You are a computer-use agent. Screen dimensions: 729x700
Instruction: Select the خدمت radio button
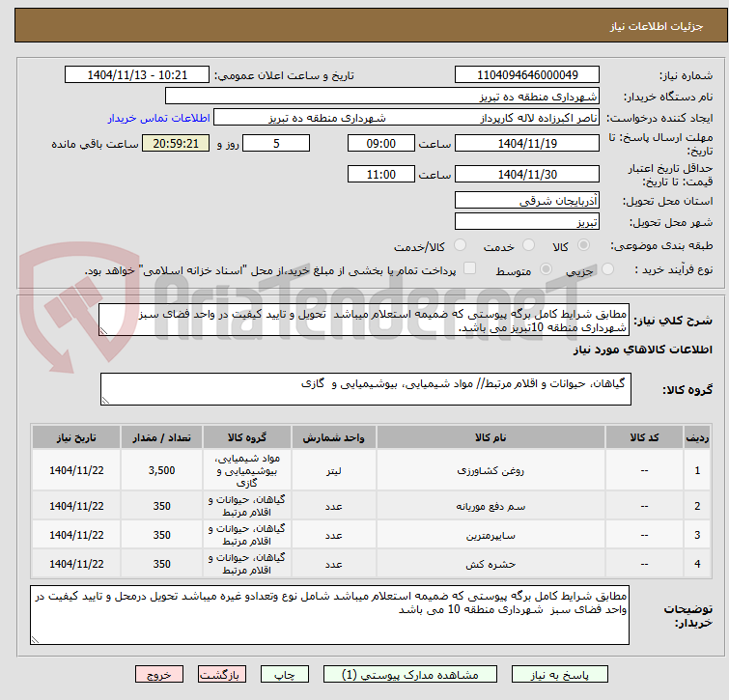point(528,245)
